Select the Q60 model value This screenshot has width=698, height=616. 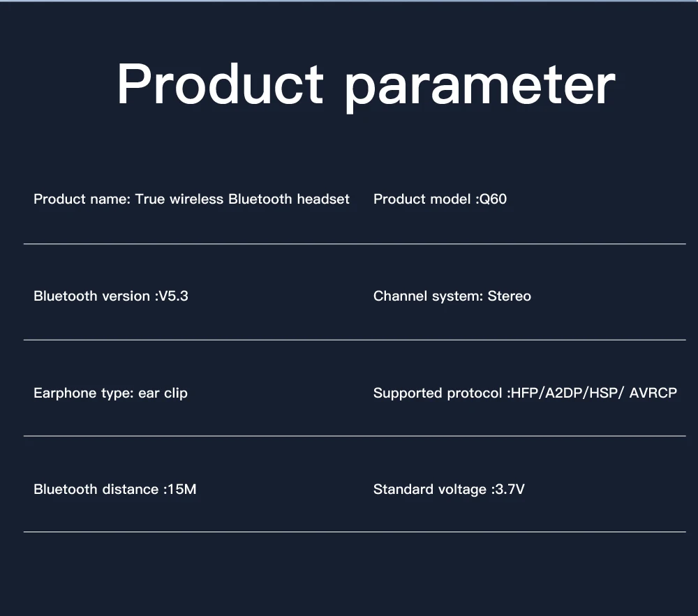(493, 200)
